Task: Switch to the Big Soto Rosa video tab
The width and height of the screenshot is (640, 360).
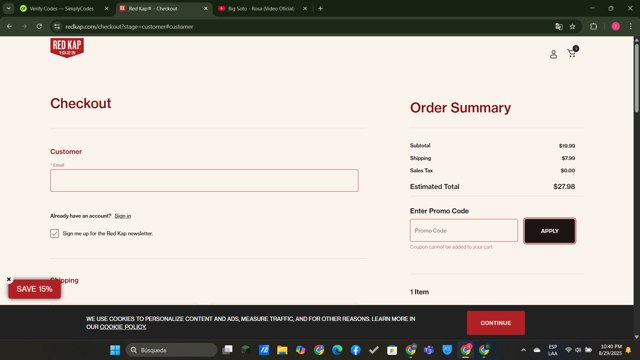Action: (x=260, y=9)
